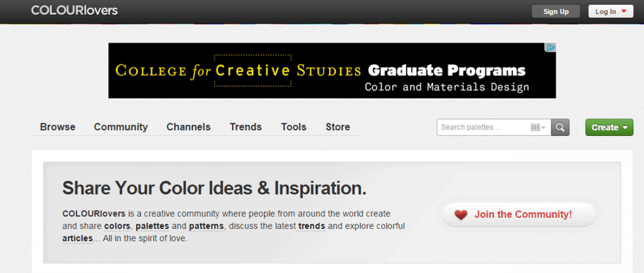Image resolution: width=644 pixels, height=273 pixels.
Task: Follow the 'palettes' link in the description
Action: pos(152,226)
